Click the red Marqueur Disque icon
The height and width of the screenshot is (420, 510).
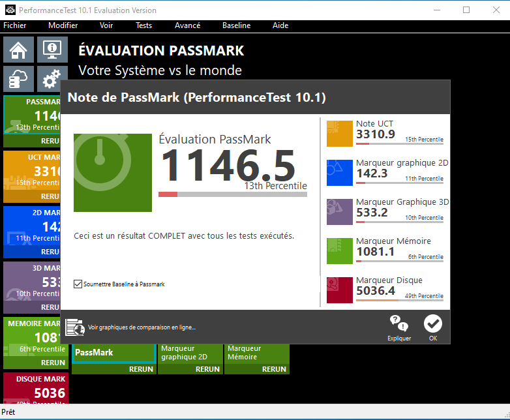point(340,290)
